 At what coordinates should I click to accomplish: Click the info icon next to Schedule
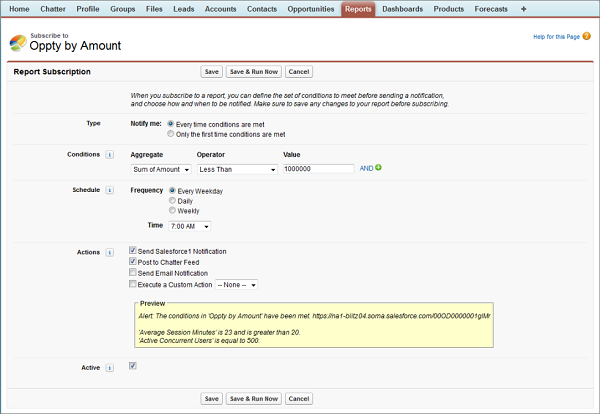pyautogui.click(x=109, y=190)
